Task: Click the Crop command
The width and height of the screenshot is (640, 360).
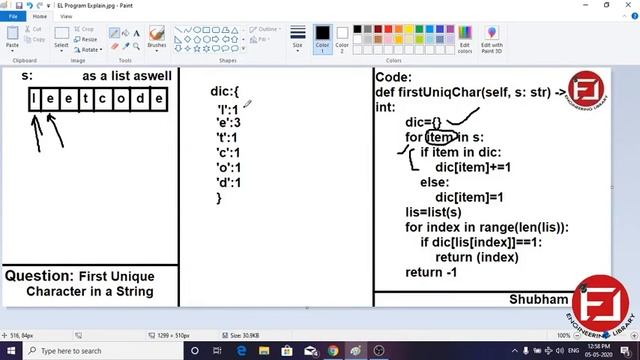Action: (84, 29)
